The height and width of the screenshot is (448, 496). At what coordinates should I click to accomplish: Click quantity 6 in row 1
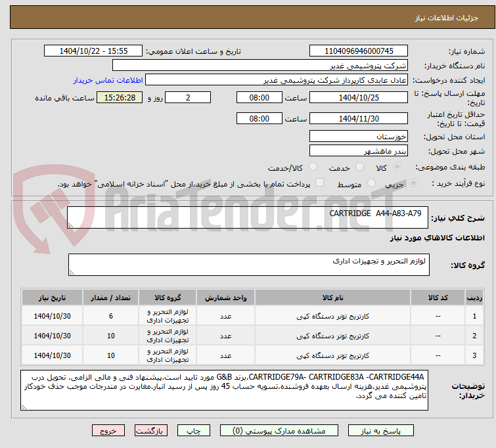(x=111, y=316)
